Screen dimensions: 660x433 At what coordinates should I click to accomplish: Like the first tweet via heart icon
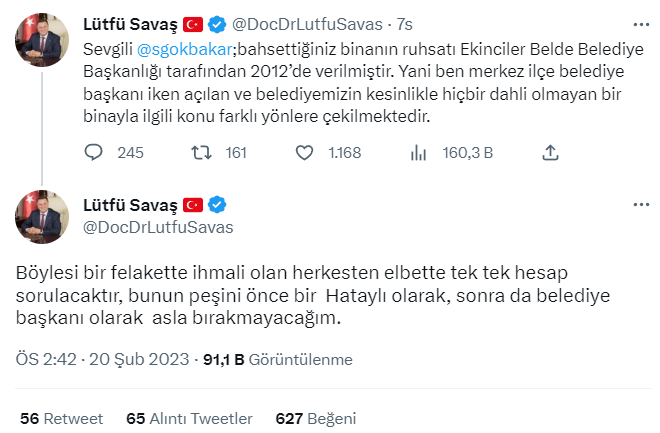pyautogui.click(x=307, y=153)
